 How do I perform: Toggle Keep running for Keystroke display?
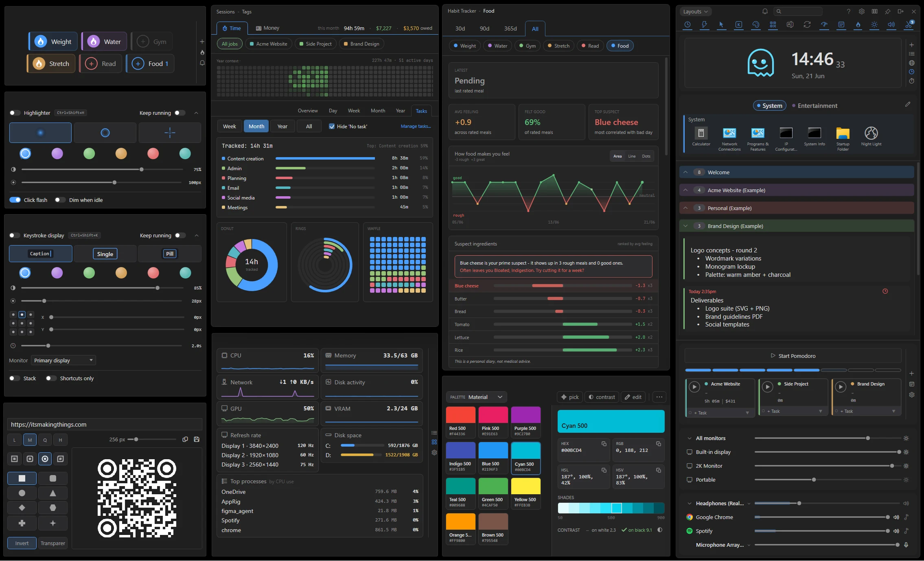180,235
